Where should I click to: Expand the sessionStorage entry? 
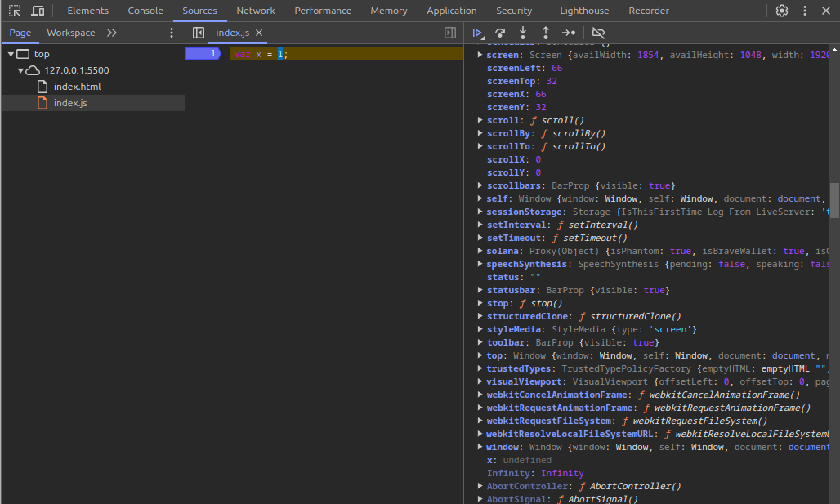click(480, 212)
